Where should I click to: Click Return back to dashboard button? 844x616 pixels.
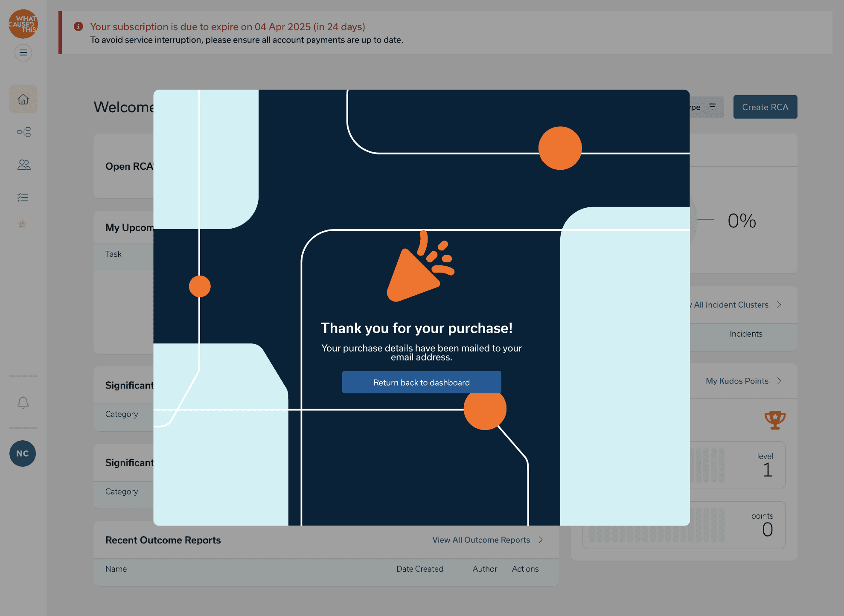(x=421, y=382)
